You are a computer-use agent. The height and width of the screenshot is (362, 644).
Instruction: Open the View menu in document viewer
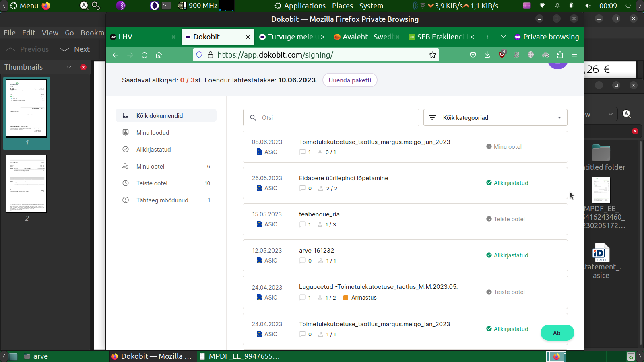pyautogui.click(x=50, y=33)
